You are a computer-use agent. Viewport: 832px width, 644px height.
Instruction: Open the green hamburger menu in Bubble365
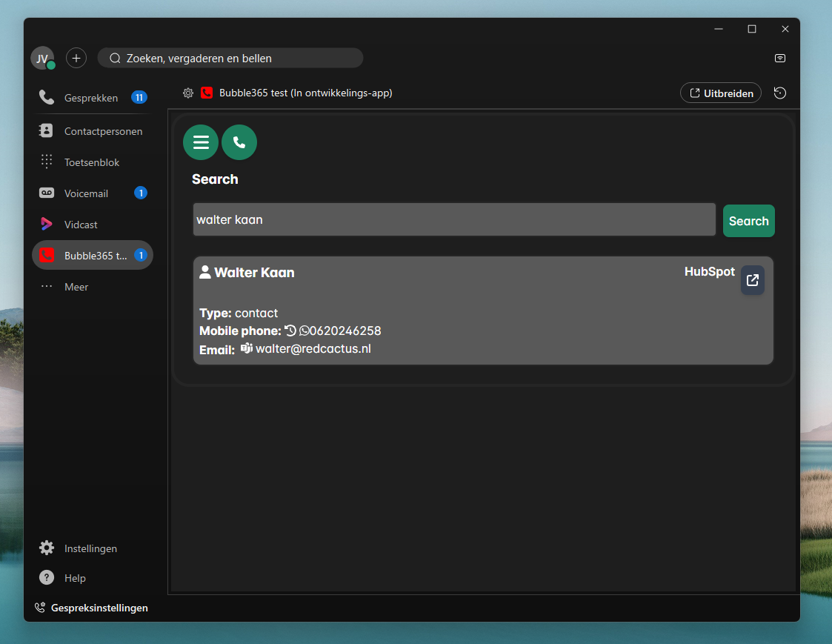pos(201,142)
